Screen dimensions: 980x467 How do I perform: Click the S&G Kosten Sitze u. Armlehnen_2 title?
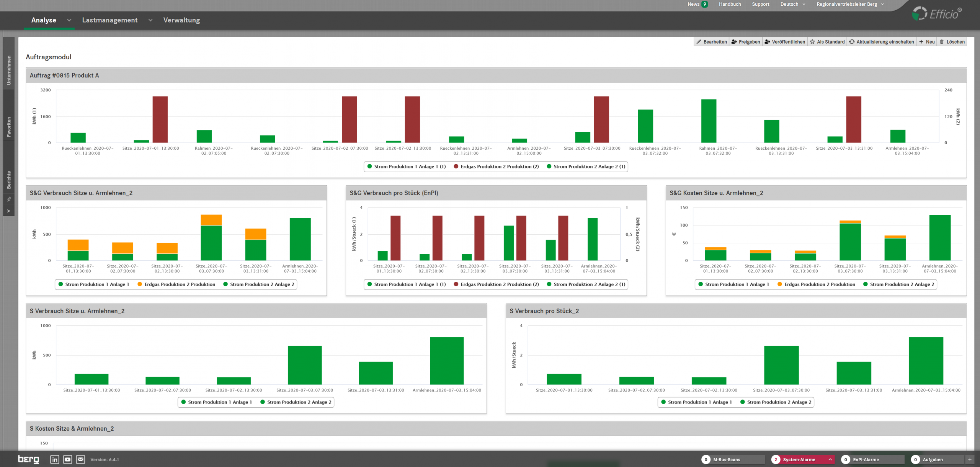point(716,193)
